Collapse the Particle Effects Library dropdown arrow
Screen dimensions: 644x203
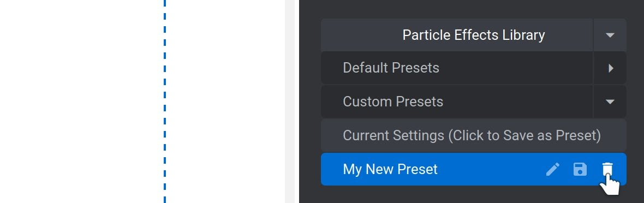pos(610,35)
